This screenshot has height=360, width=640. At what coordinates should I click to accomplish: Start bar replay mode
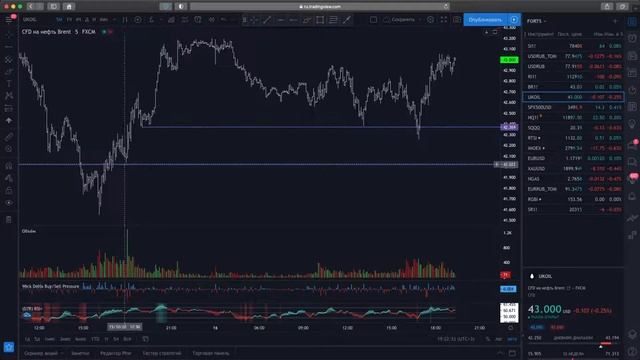click(211, 20)
